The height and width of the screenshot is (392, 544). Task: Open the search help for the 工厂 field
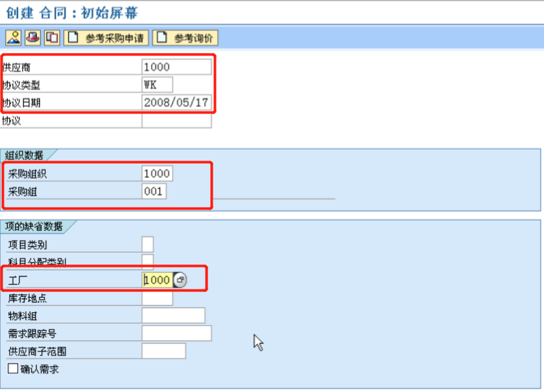(181, 280)
